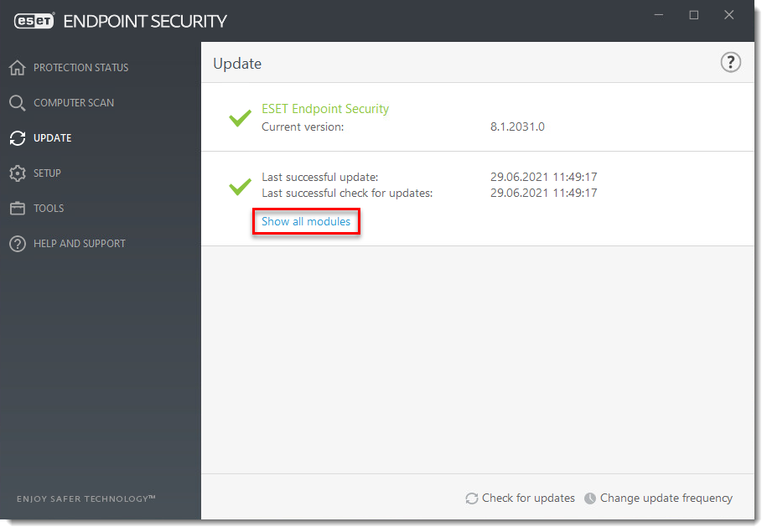The height and width of the screenshot is (532, 767).
Task: Click the Help and Support question icon
Action: 18,244
